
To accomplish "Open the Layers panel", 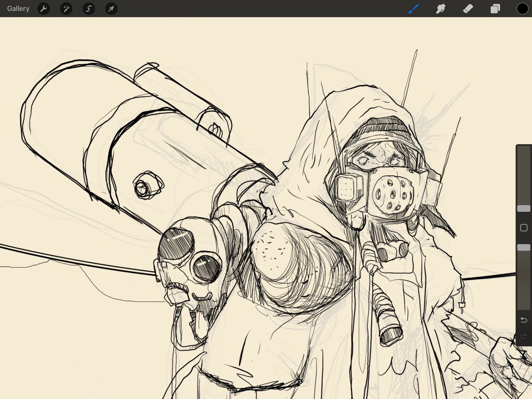I will (495, 8).
